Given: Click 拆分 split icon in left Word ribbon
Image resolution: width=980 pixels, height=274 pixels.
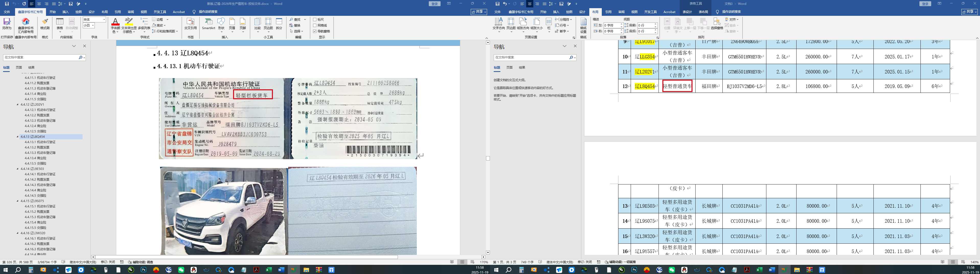Looking at the screenshot, I should click(x=279, y=24).
